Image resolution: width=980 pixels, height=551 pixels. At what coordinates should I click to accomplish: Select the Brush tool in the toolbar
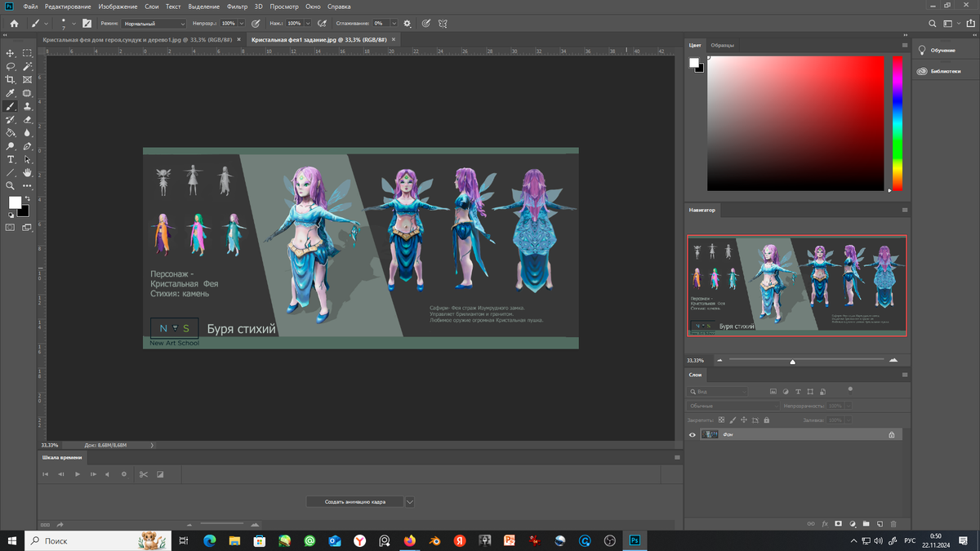pyautogui.click(x=11, y=106)
